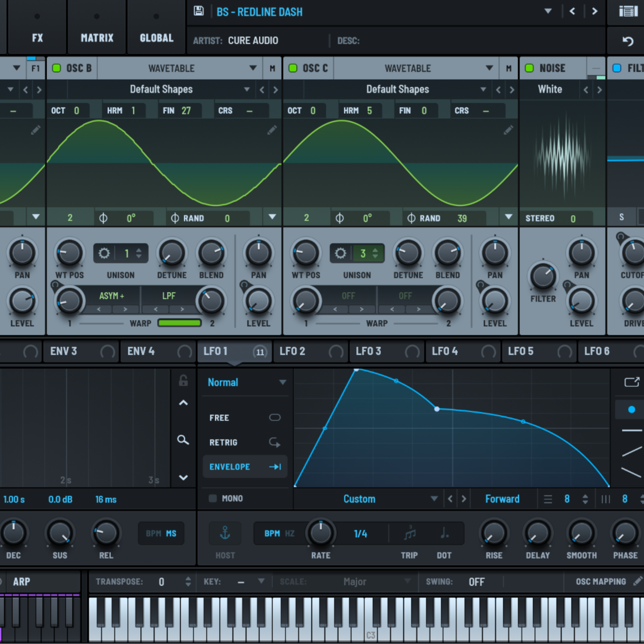Open the preset browser list icon
644x644 pixels.
point(628,11)
